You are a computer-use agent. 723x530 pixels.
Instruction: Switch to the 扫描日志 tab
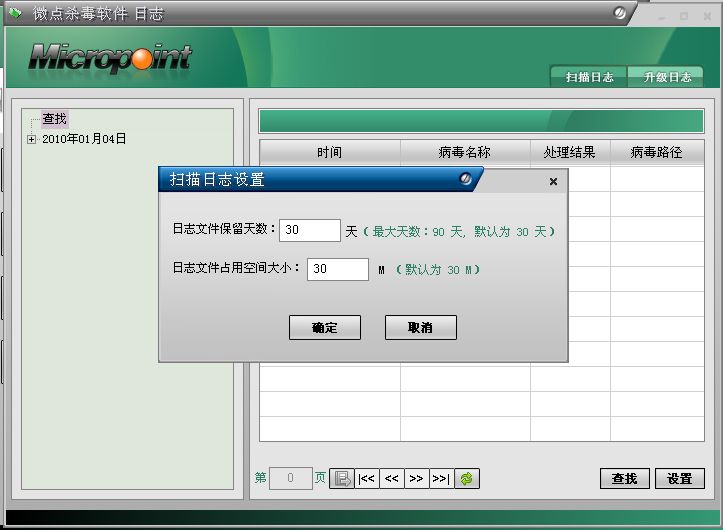pos(589,77)
